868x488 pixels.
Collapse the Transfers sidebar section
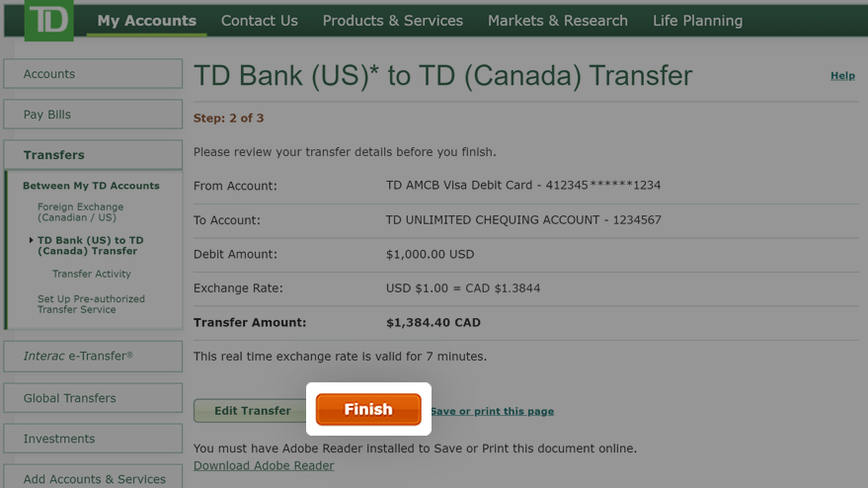93,154
